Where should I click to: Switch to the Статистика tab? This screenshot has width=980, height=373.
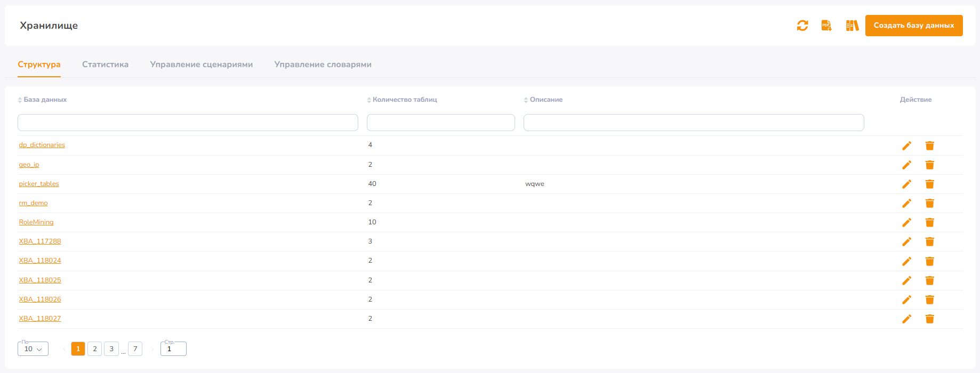pyautogui.click(x=105, y=64)
